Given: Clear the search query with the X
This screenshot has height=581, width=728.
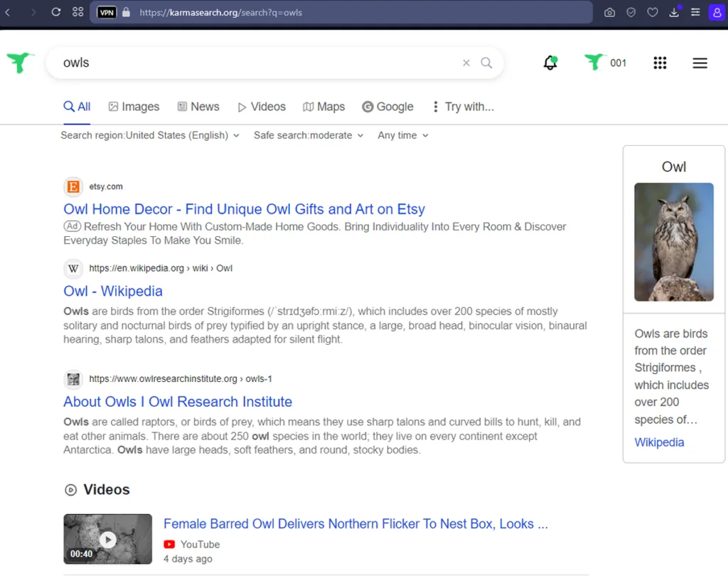Looking at the screenshot, I should [x=466, y=63].
